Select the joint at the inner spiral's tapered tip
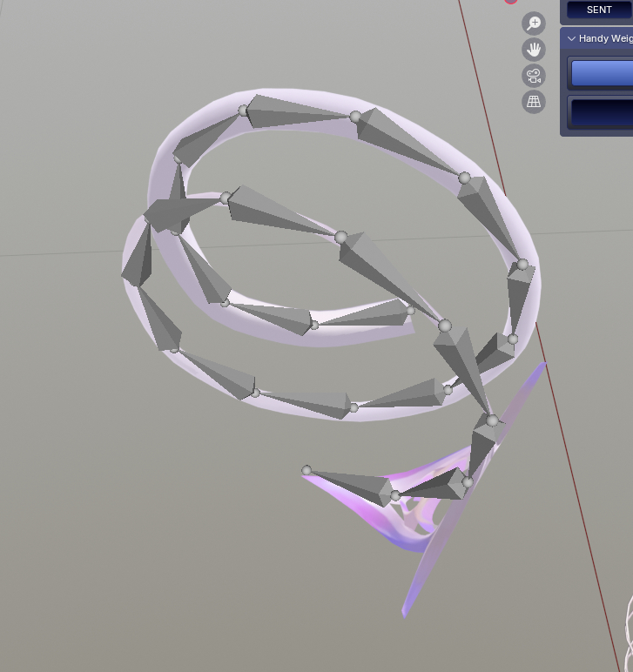Viewport: 633px width, 672px height. click(411, 311)
